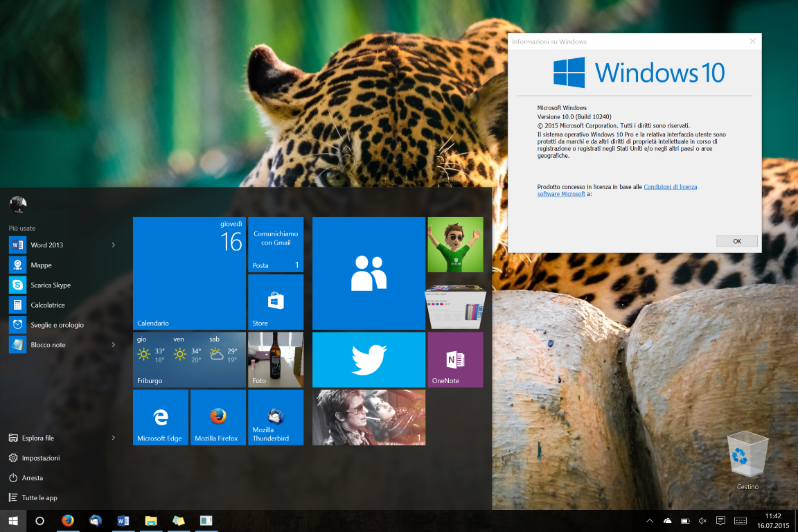Click the Informazioni su Windows title bar
Viewport: 798px width, 532px height.
(x=626, y=42)
